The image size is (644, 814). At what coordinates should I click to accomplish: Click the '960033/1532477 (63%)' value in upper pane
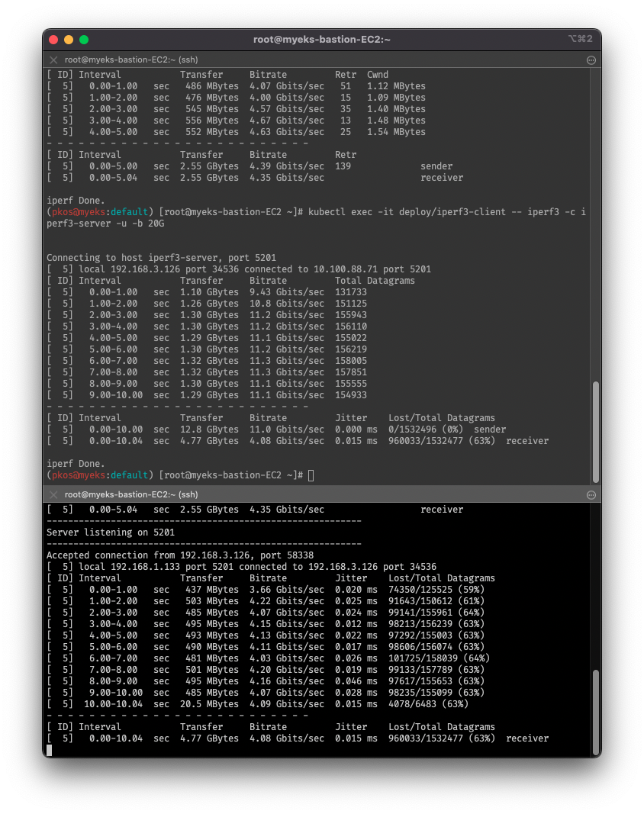(x=442, y=441)
